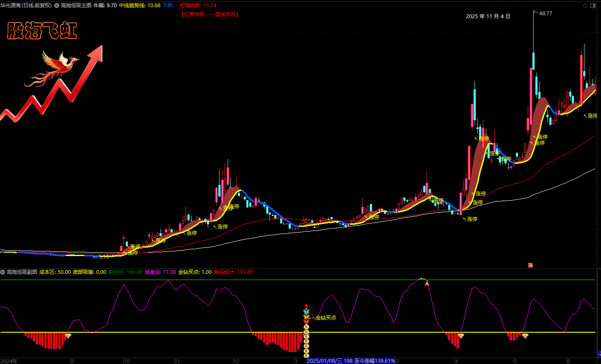This screenshot has height=364, width=601.
Task: Click the 金钻买点 butterfly signal icon
Action: click(306, 317)
